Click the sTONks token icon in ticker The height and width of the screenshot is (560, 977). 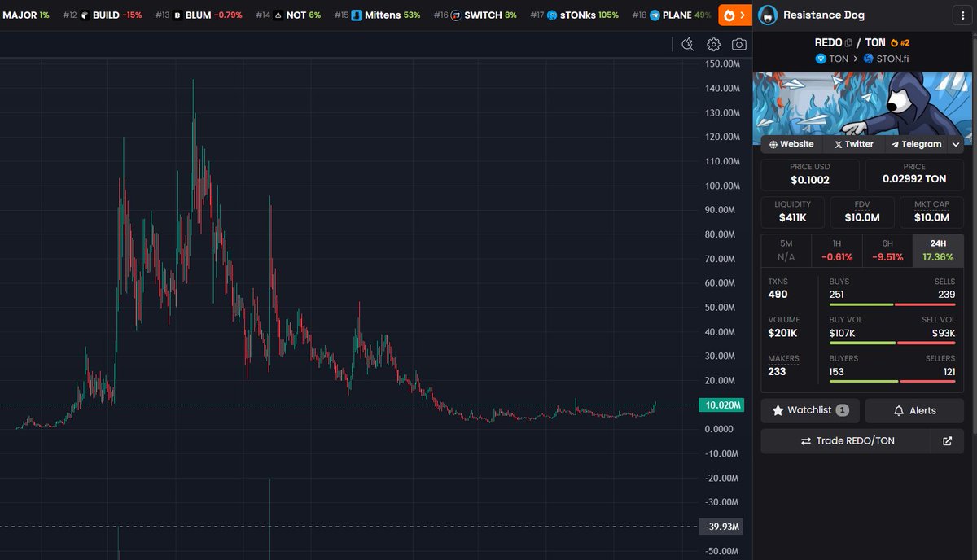tap(552, 15)
